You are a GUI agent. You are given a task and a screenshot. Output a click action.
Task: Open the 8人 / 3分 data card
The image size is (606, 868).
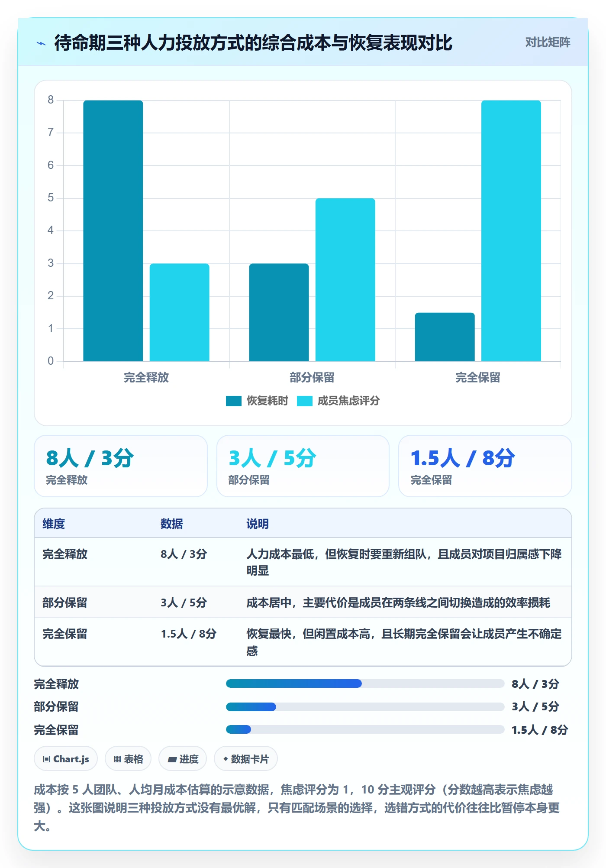tap(121, 466)
